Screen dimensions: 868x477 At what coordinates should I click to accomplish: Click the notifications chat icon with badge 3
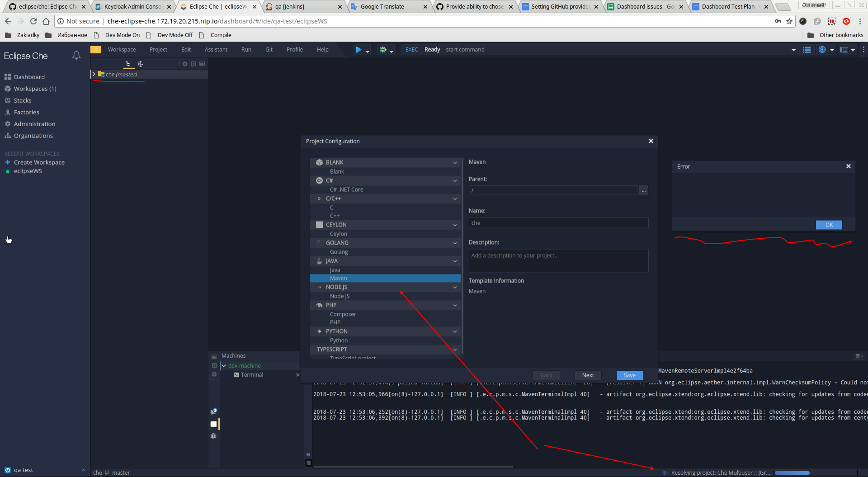point(213,411)
